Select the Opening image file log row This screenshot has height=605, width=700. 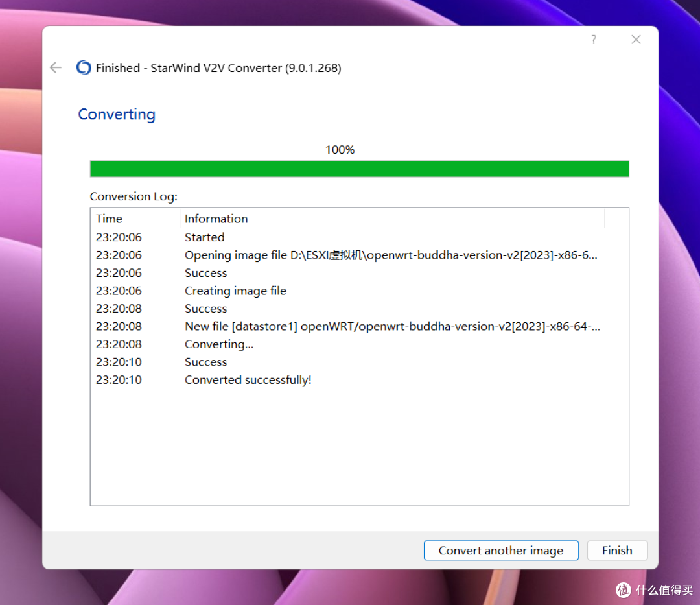[x=390, y=255]
